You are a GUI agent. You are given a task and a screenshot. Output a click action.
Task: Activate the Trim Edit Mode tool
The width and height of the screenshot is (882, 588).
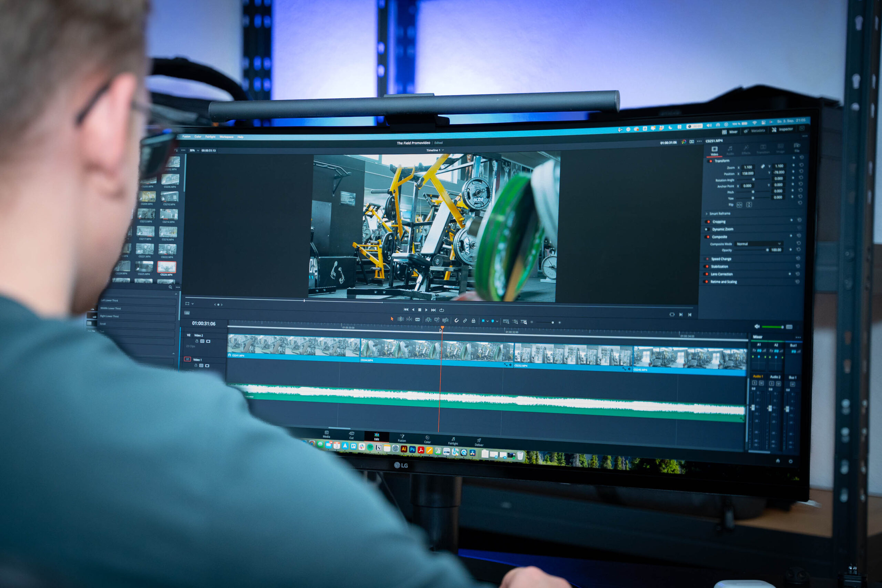[400, 319]
